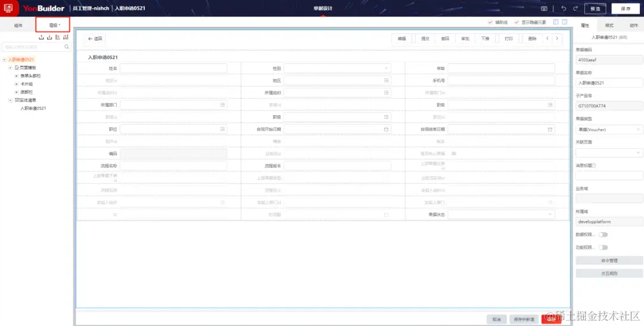Open the keyboard shortcuts icon in the header
Viewport: 644px width, 326px height.
[544, 8]
